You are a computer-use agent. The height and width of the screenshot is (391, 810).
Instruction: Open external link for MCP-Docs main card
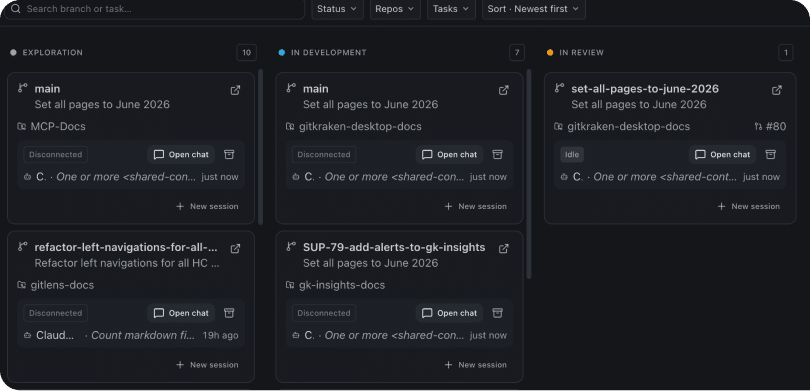click(x=235, y=90)
